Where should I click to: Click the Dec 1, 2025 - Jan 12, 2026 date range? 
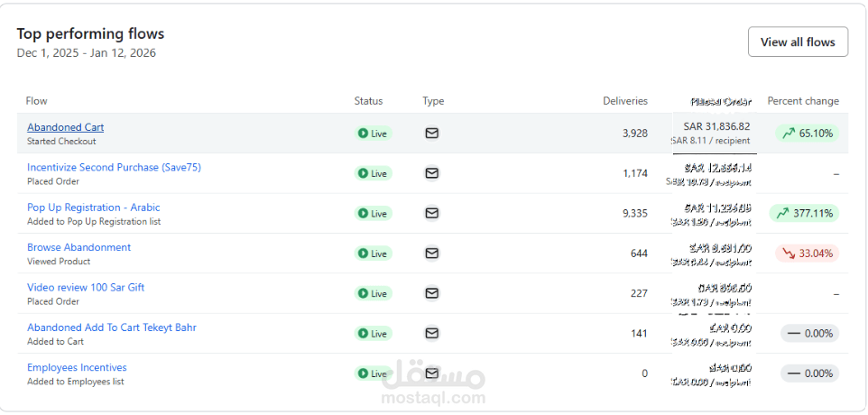tap(87, 53)
